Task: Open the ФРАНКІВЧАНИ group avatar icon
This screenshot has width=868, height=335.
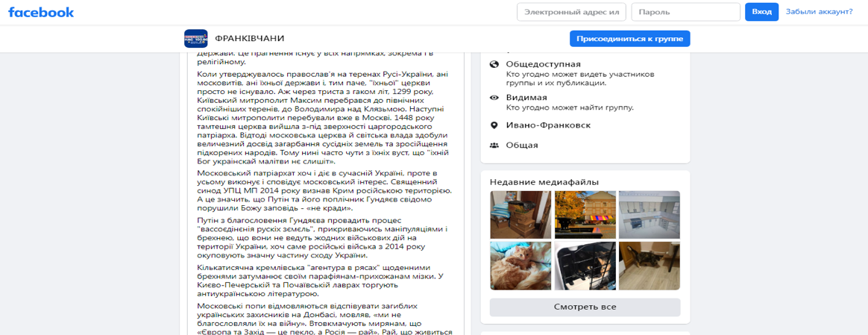Action: tap(196, 39)
